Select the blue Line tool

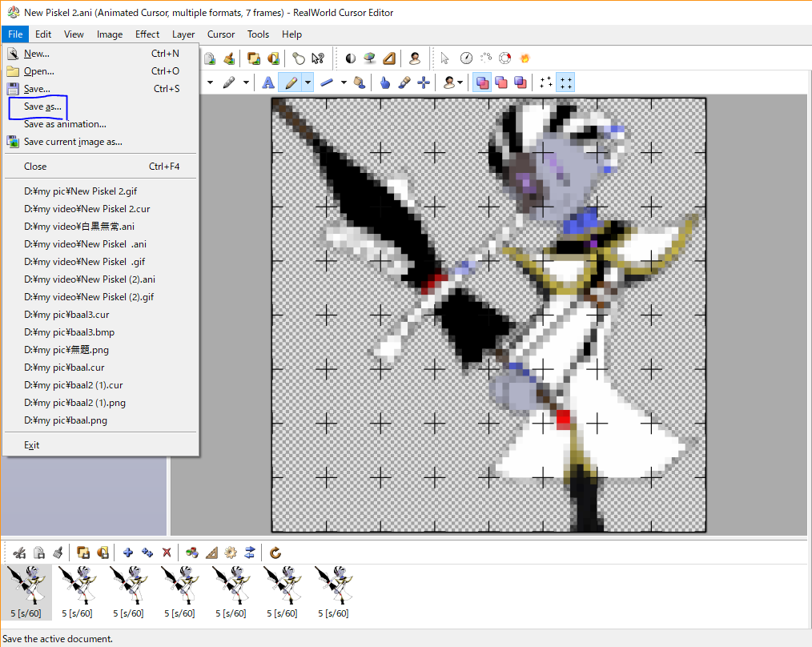coord(326,82)
